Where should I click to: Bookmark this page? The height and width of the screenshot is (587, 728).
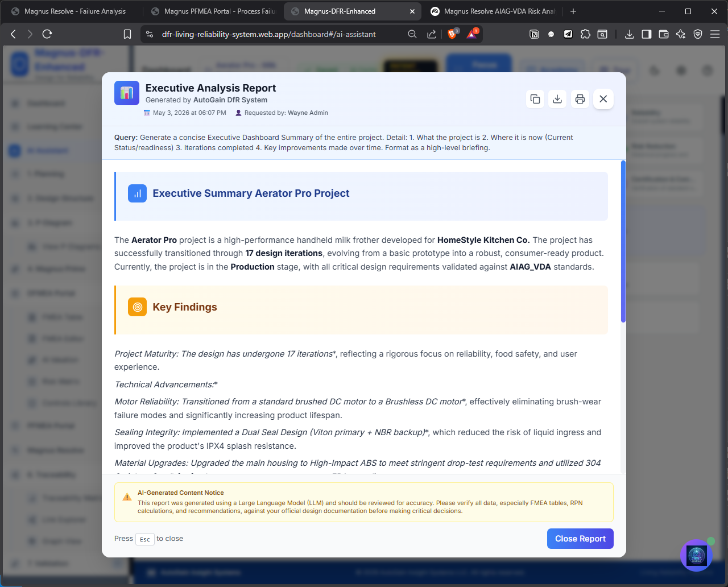(x=127, y=34)
